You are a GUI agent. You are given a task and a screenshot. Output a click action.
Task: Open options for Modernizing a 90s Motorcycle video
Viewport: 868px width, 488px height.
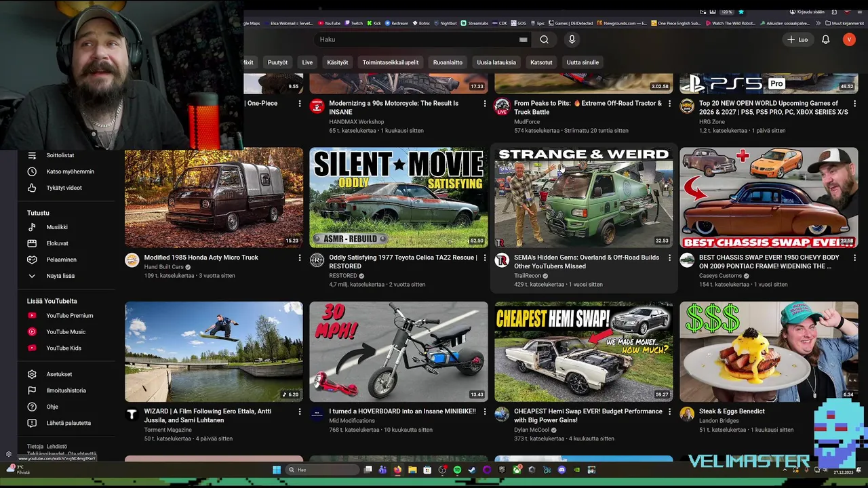click(485, 104)
